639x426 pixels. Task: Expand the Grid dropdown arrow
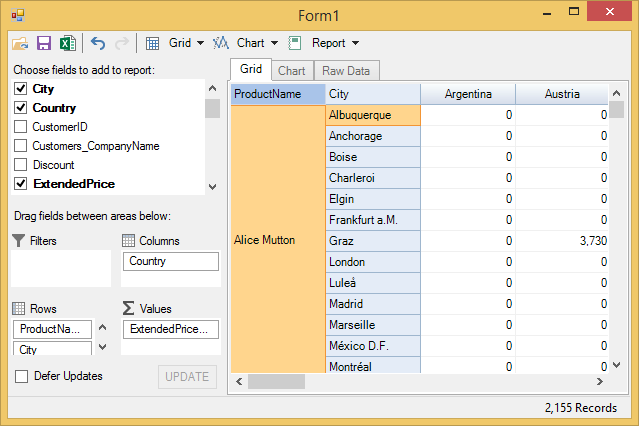(x=200, y=44)
